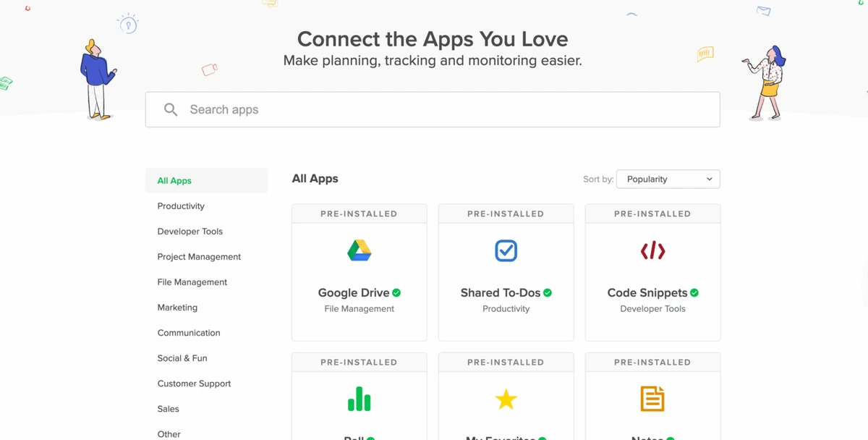Click the installed badge beside Code Snippets
This screenshot has width=868, height=440.
pyautogui.click(x=694, y=292)
